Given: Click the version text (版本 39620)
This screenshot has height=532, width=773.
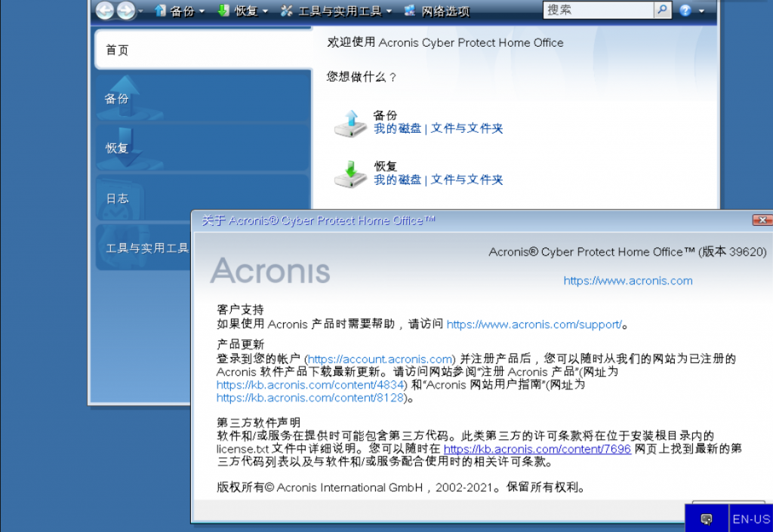Looking at the screenshot, I should click(732, 252).
